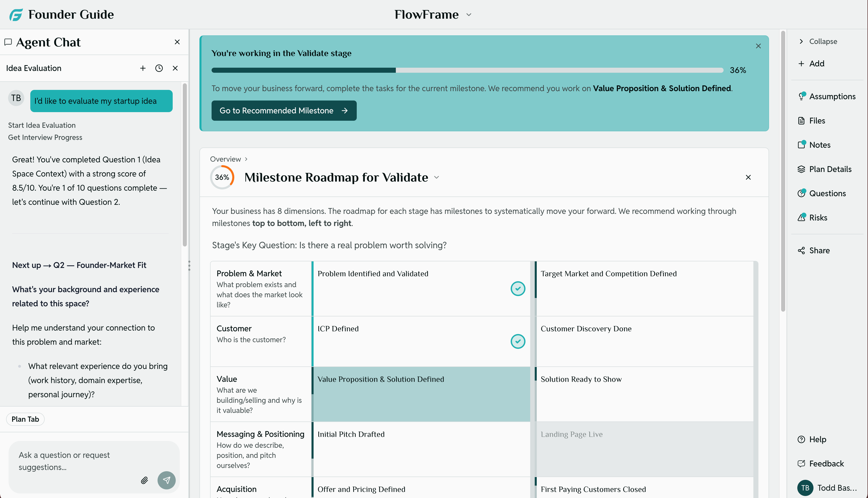868x498 pixels.
Task: Click the attach file paperclip icon
Action: (144, 480)
